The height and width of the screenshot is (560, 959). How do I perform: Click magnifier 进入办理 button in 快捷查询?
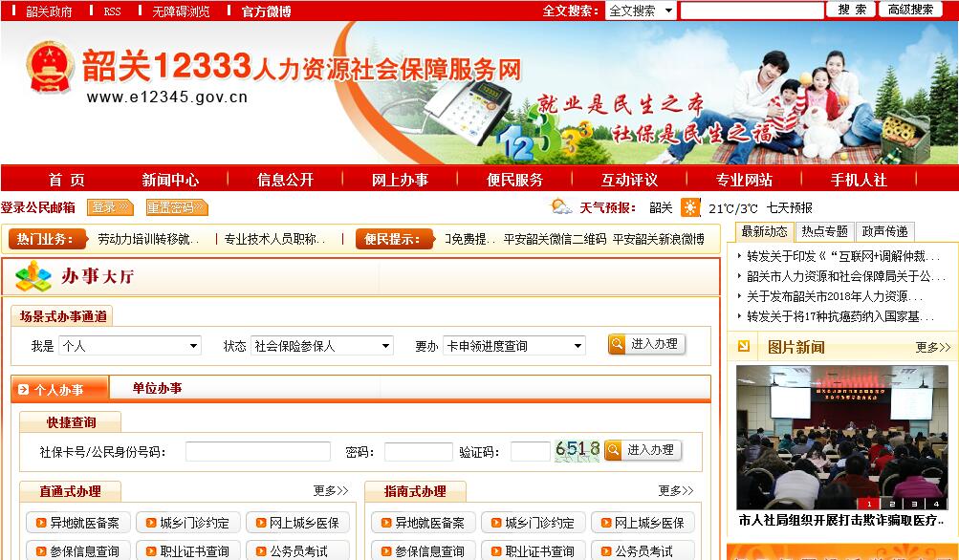tap(643, 450)
